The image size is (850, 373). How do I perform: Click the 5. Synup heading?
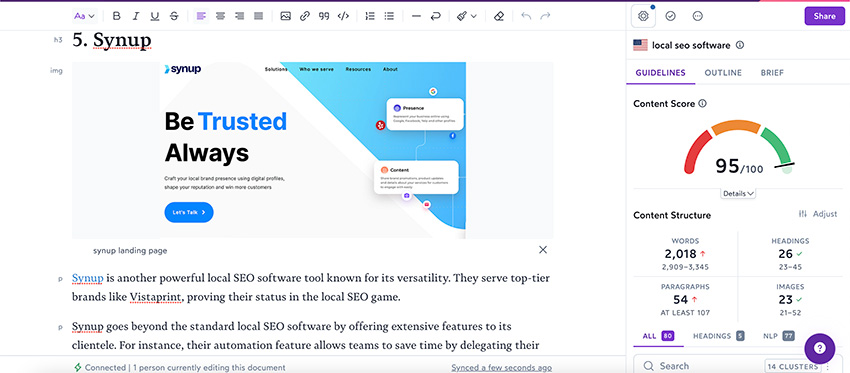point(112,41)
